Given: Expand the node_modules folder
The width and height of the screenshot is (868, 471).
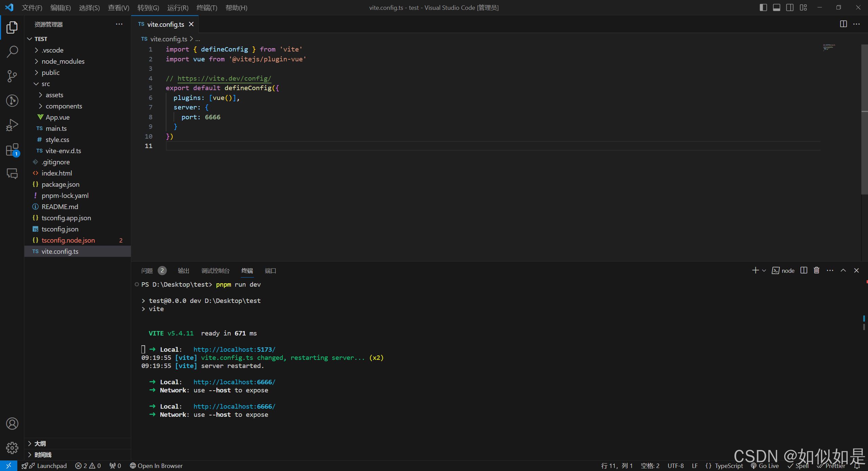Looking at the screenshot, I should tap(63, 61).
